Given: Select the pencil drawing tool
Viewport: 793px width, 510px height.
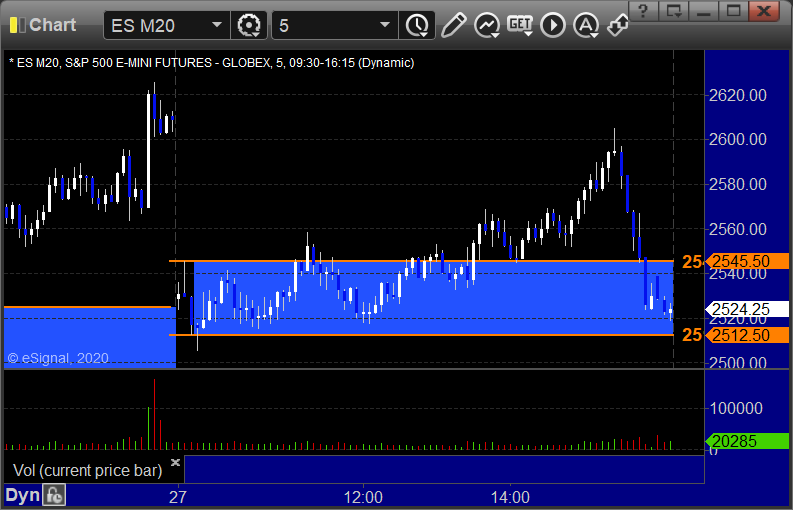Looking at the screenshot, I should click(453, 25).
